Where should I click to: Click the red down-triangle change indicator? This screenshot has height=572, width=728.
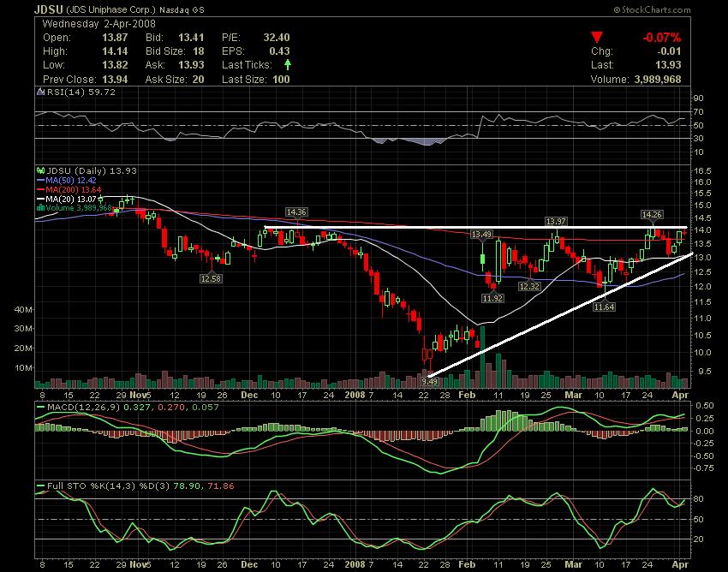coord(597,37)
